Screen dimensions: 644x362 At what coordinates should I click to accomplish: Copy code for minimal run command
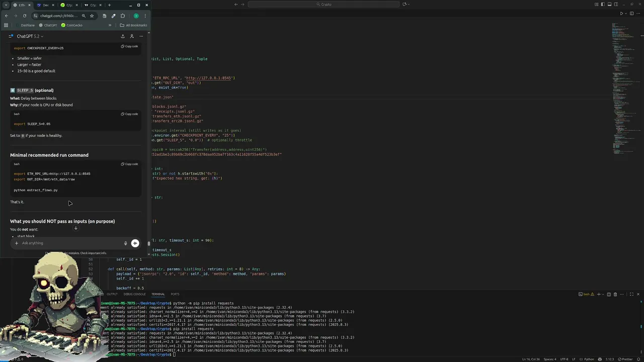(x=129, y=164)
